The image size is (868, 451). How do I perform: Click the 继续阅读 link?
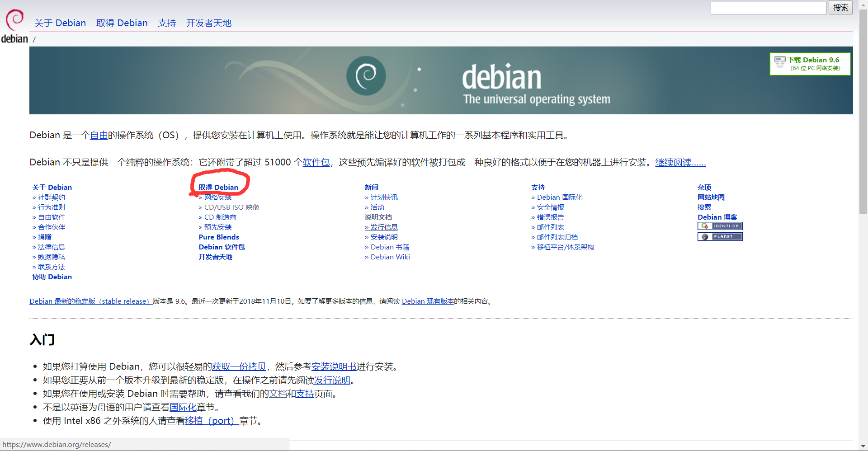coord(680,162)
